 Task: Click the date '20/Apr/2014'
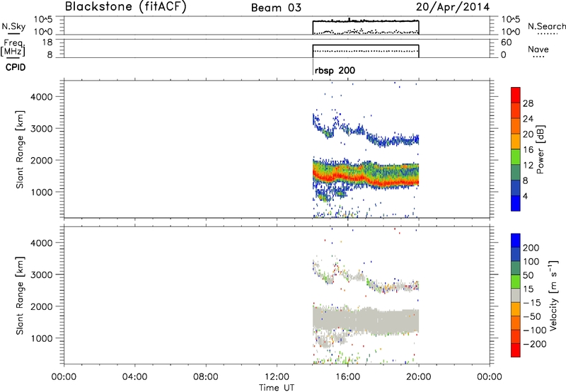pyautogui.click(x=453, y=7)
